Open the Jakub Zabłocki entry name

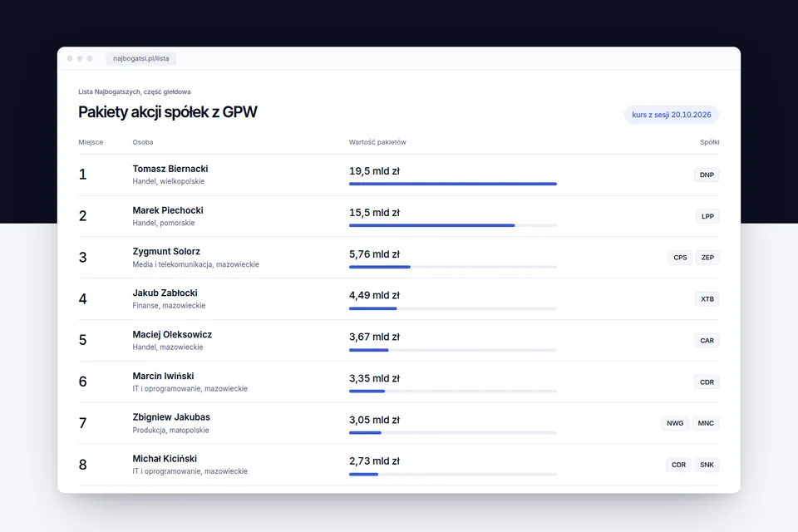165,293
